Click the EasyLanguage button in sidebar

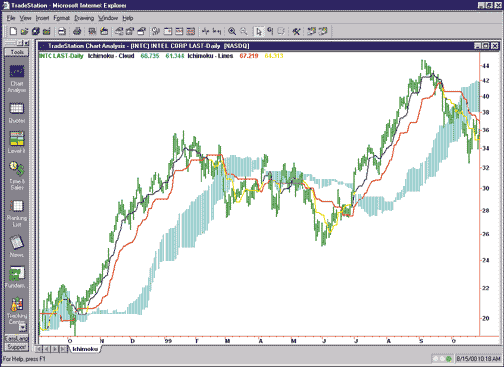click(17, 339)
